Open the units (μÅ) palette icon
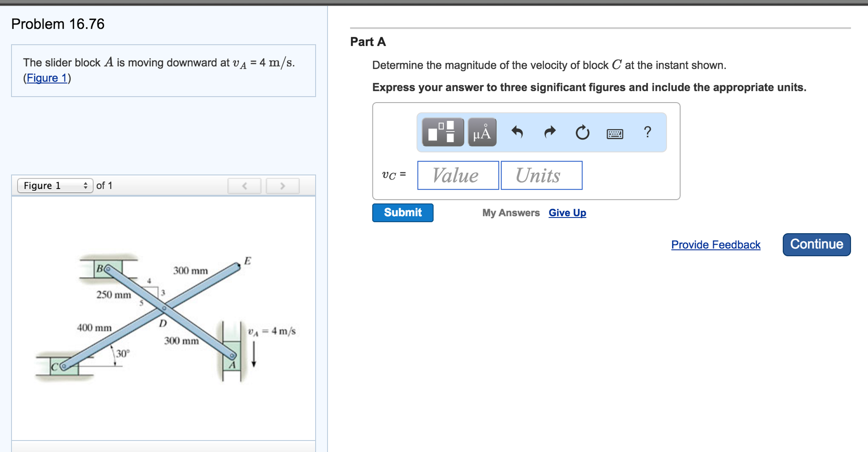 482,133
